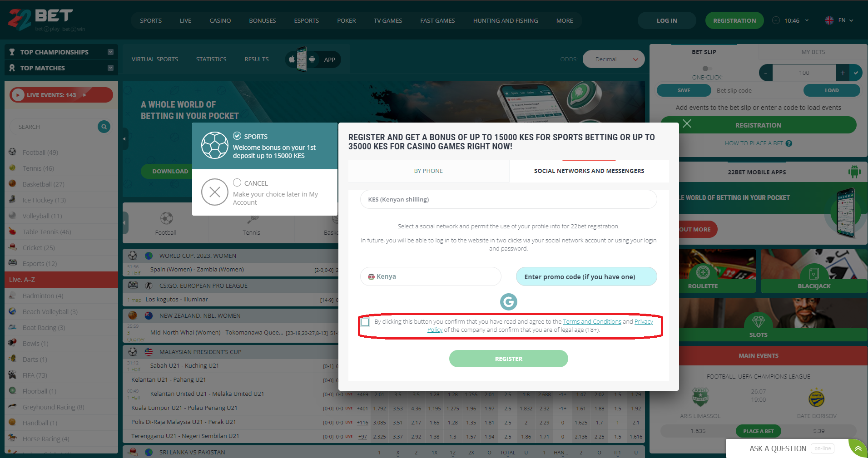Select the Football sport icon tile
This screenshot has height=458, width=868.
tap(166, 223)
